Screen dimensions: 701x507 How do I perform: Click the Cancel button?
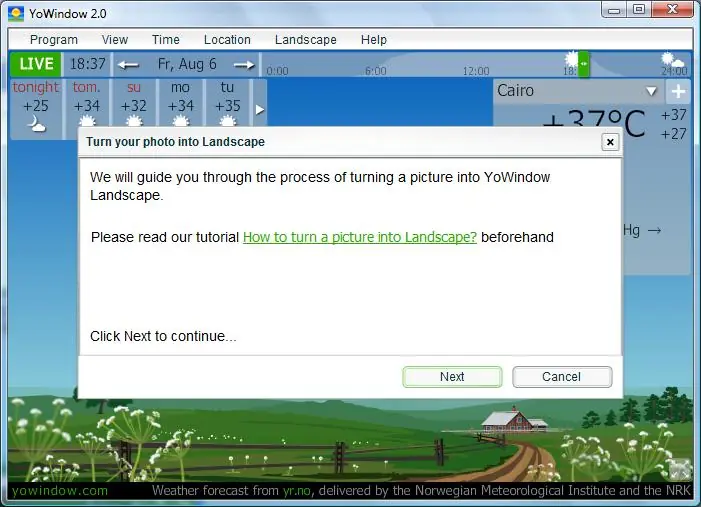[562, 377]
